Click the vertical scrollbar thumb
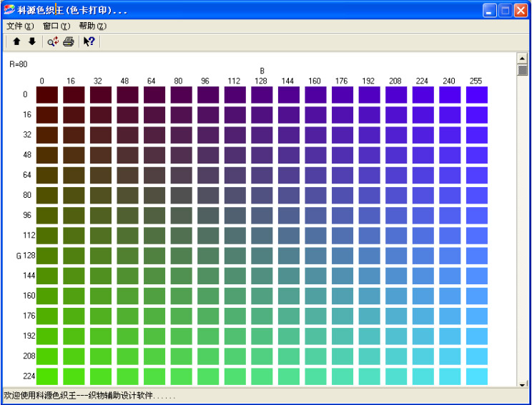Screen dimensions: 532x405 (523, 70)
